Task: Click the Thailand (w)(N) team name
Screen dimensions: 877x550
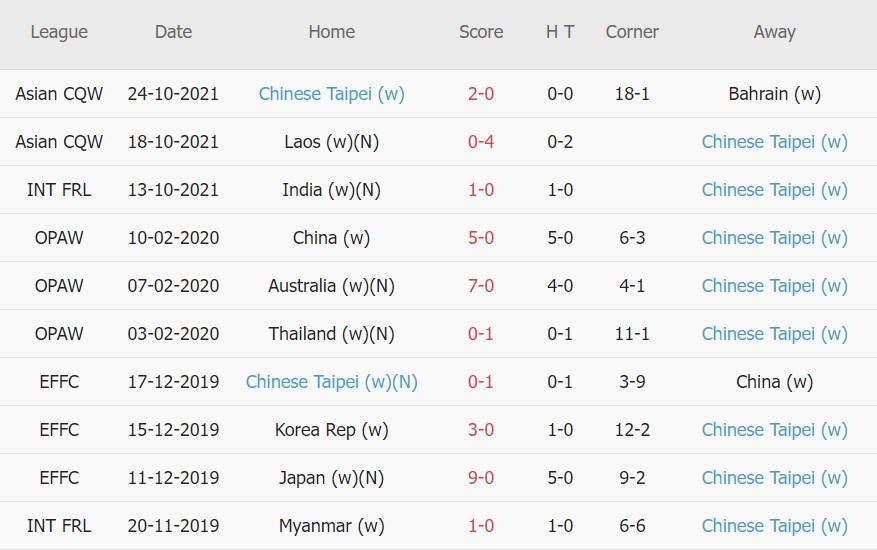Action: pyautogui.click(x=331, y=334)
